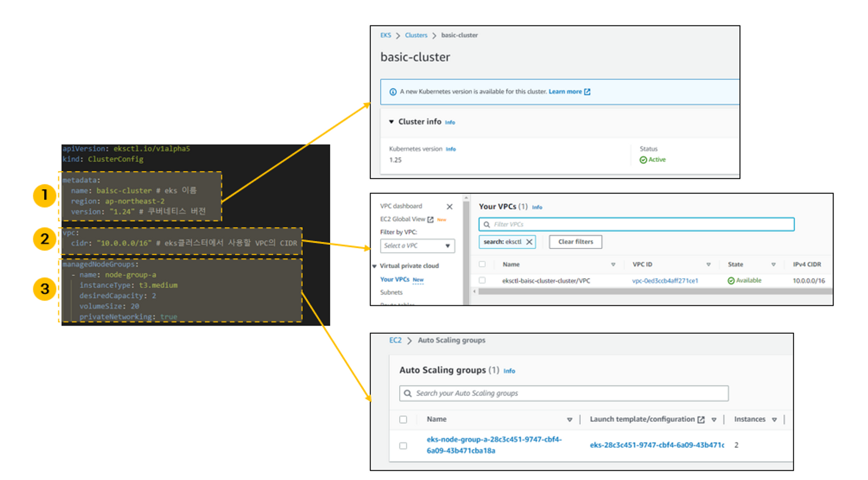Focus the Search your Auto Scaling groups field
The height and width of the screenshot is (480, 868).
click(564, 393)
